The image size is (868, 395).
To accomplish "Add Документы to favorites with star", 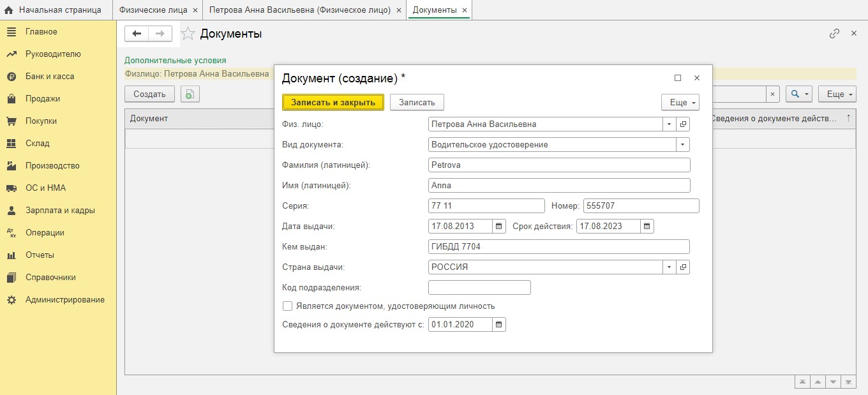I will (188, 34).
